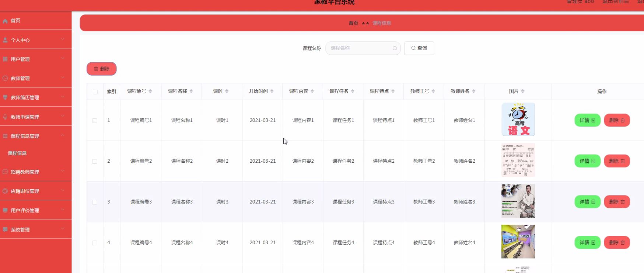Check the checkbox for row 2
This screenshot has width=644, height=273.
(x=95, y=161)
